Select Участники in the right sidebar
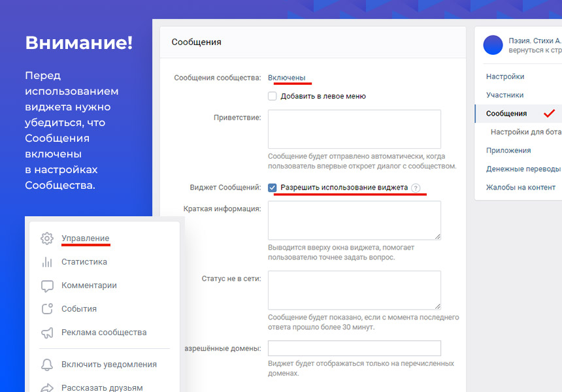Image resolution: width=562 pixels, height=392 pixels. click(504, 95)
